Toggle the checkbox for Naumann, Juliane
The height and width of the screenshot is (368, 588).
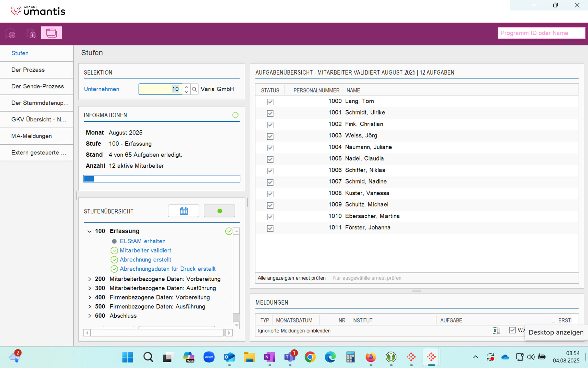click(x=270, y=148)
